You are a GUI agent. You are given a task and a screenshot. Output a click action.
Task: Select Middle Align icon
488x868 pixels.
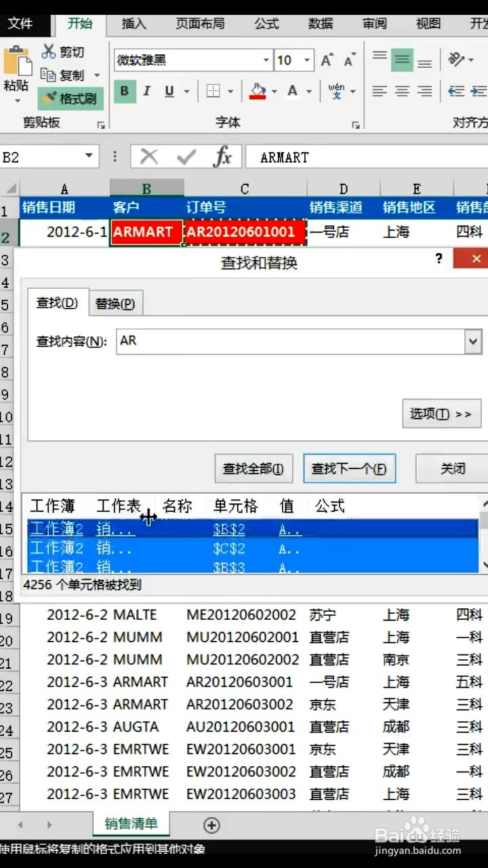pyautogui.click(x=403, y=60)
